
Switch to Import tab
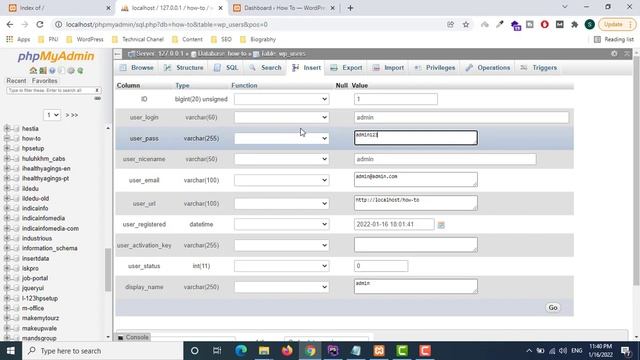click(x=389, y=68)
